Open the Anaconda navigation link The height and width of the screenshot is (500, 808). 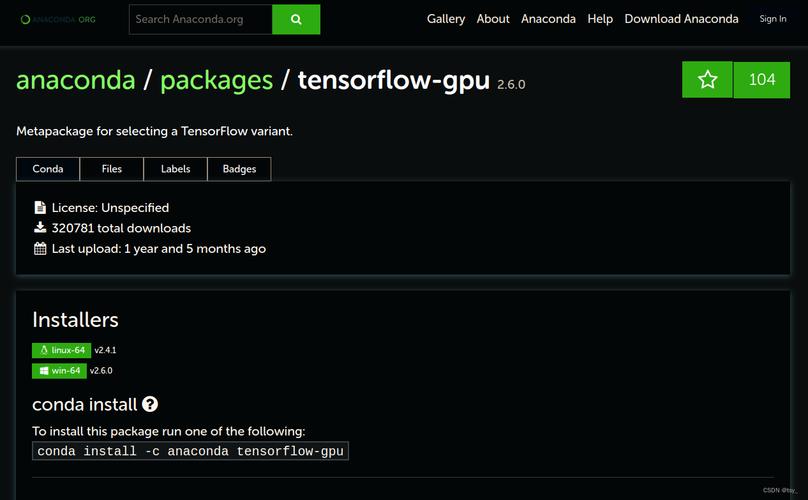[x=548, y=19]
